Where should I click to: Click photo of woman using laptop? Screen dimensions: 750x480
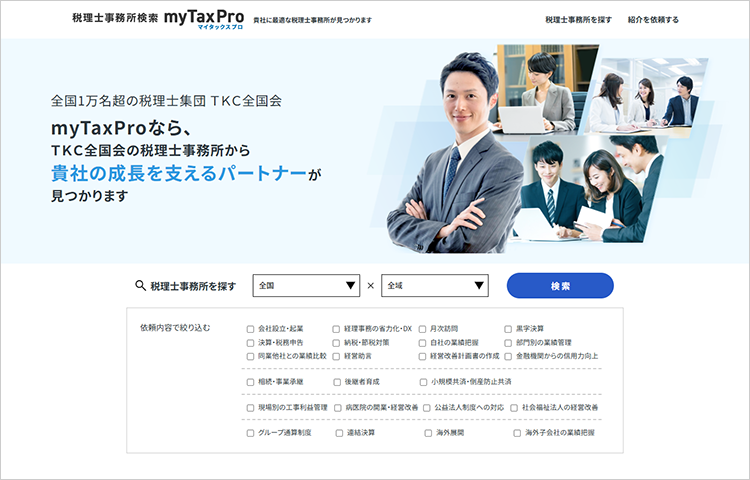[x=543, y=89]
